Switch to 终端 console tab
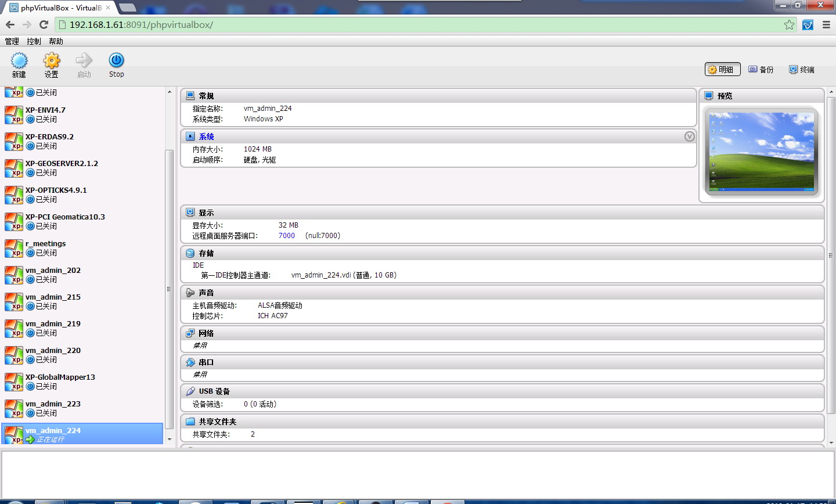Image resolution: width=836 pixels, height=504 pixels. click(802, 70)
